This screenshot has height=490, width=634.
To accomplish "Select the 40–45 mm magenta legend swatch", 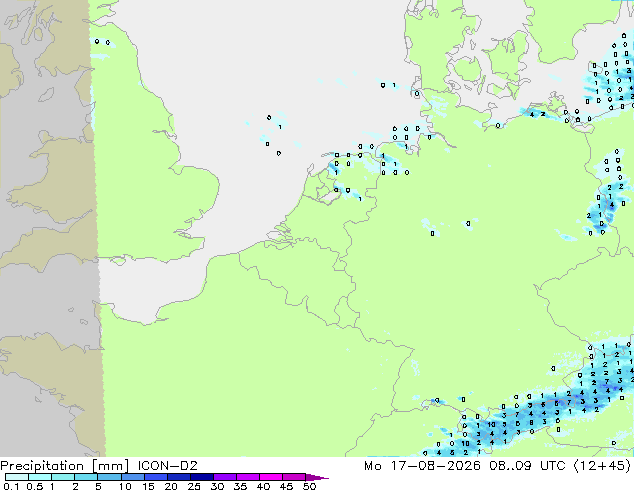I will [271, 477].
